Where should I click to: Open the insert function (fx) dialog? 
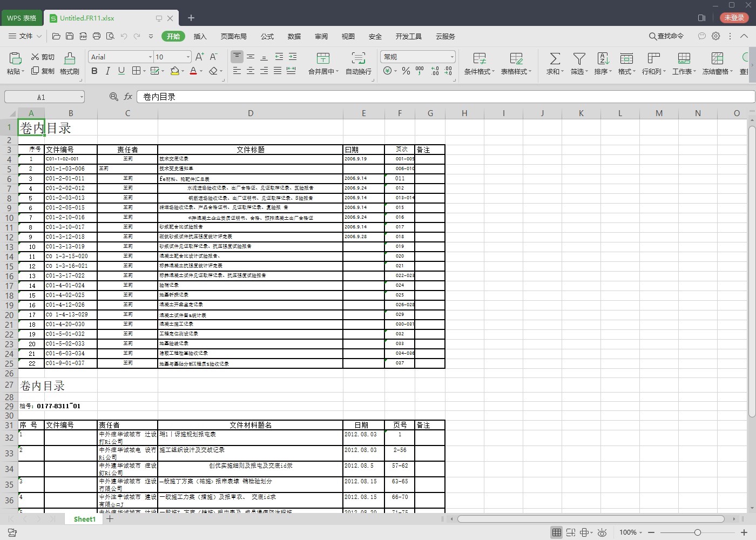point(128,97)
